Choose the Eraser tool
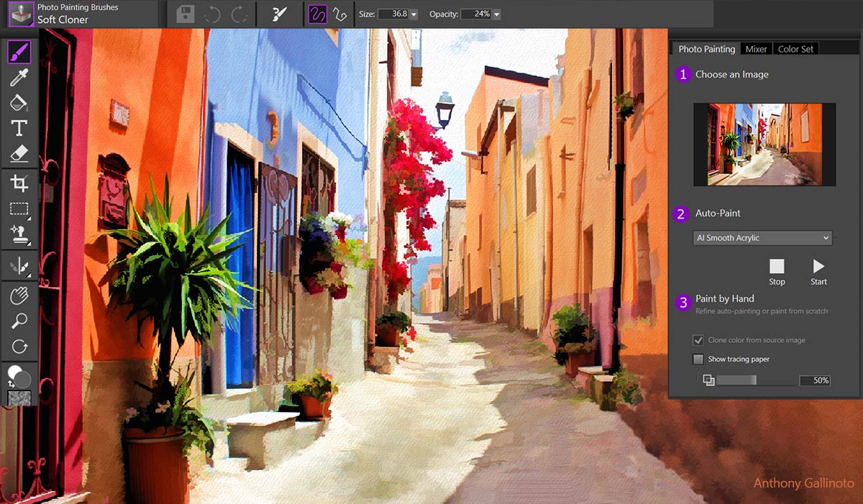Viewport: 863px width, 504px height. [x=19, y=153]
